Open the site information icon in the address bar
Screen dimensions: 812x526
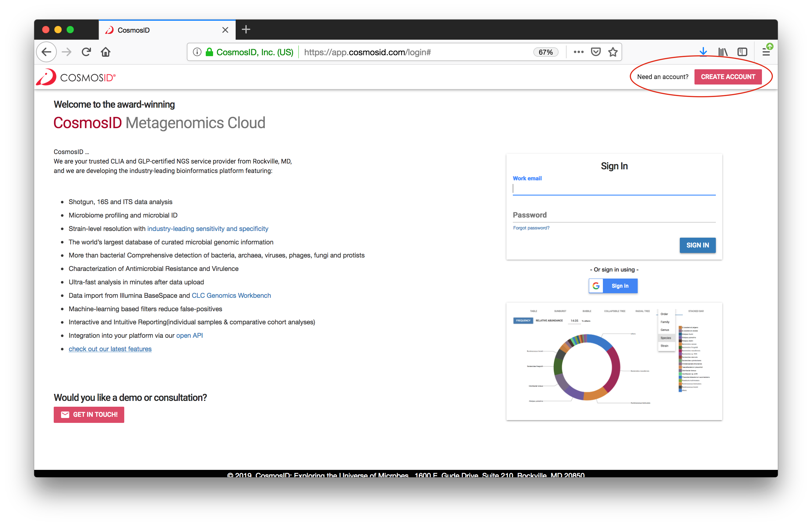pyautogui.click(x=197, y=52)
